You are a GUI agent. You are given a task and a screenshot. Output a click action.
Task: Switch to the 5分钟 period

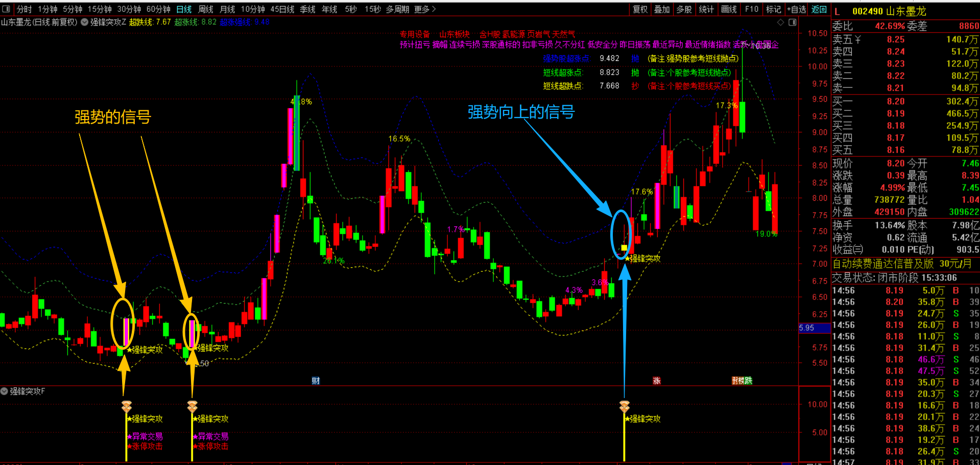73,9
